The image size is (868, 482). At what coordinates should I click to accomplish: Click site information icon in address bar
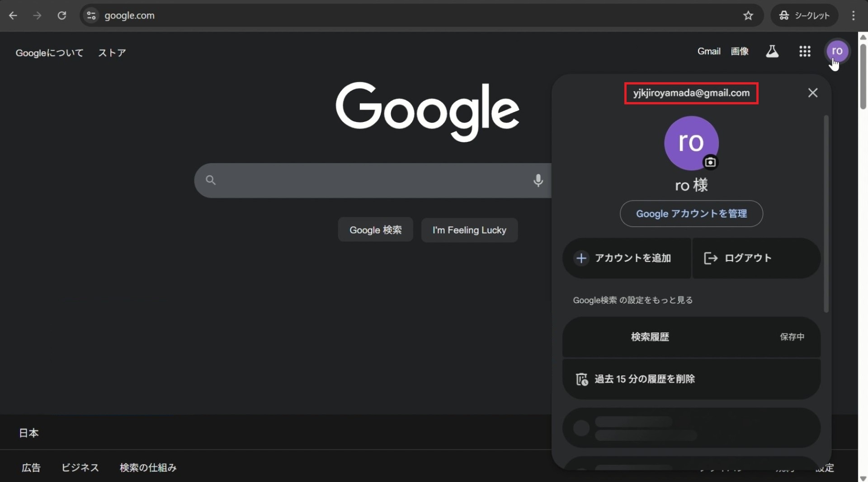pyautogui.click(x=91, y=15)
